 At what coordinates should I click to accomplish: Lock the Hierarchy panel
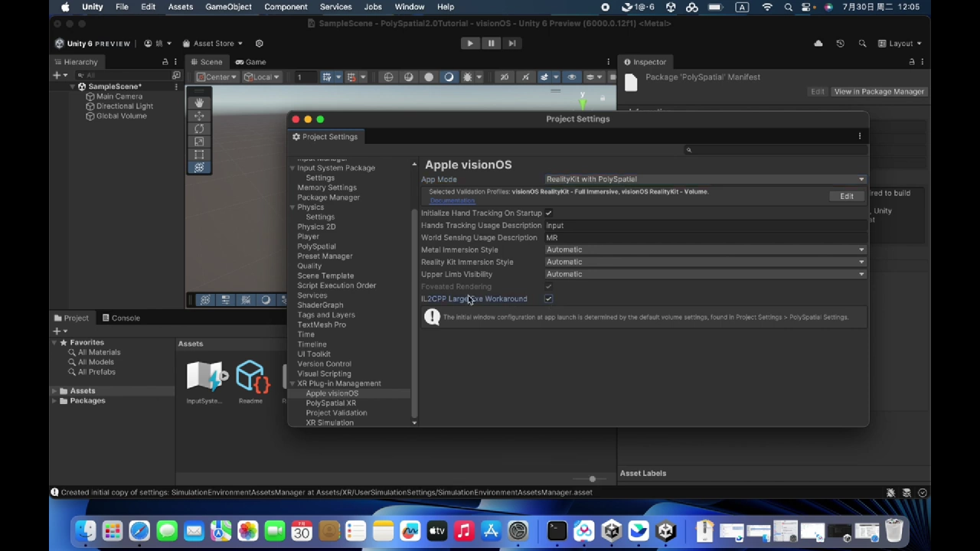tap(165, 62)
